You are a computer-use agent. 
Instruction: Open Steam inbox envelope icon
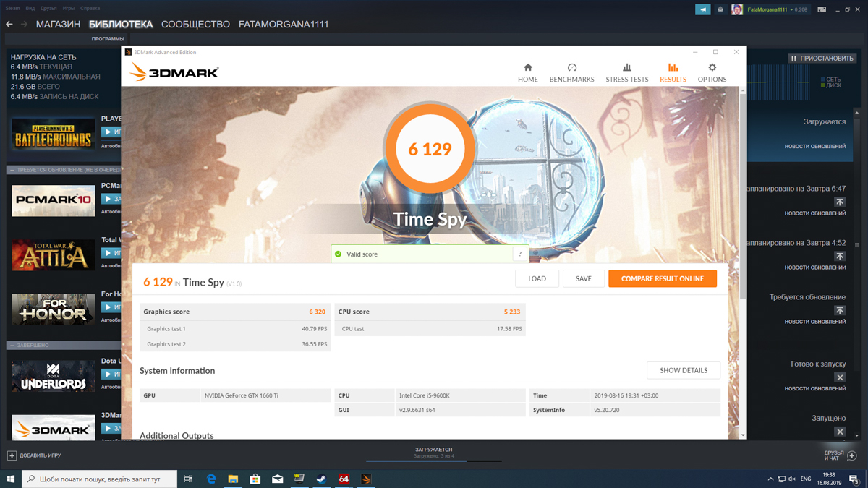pyautogui.click(x=720, y=9)
